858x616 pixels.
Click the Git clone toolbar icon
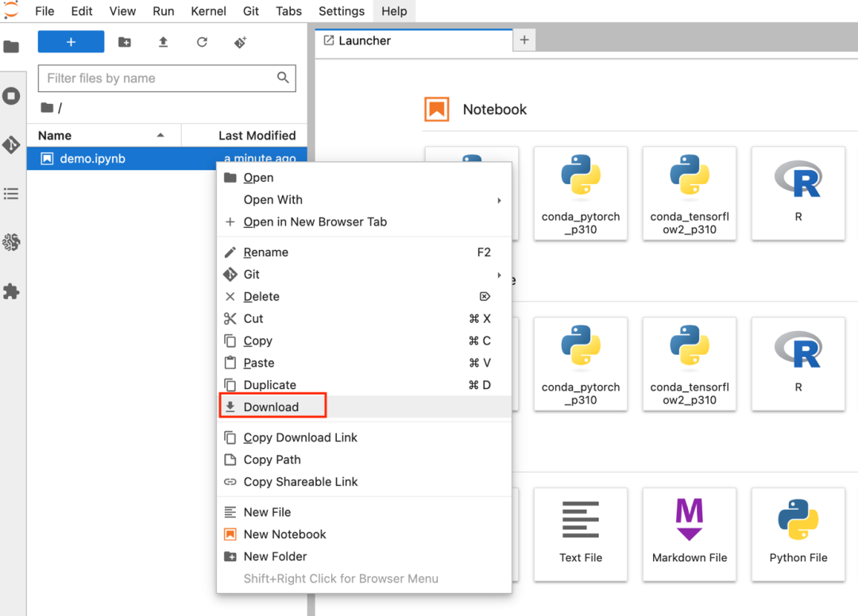(240, 42)
